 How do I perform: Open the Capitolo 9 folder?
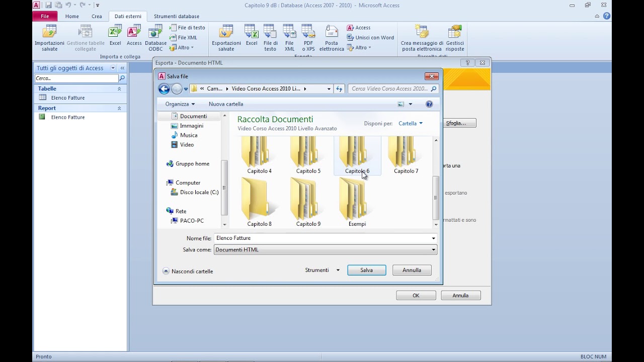[x=308, y=202]
